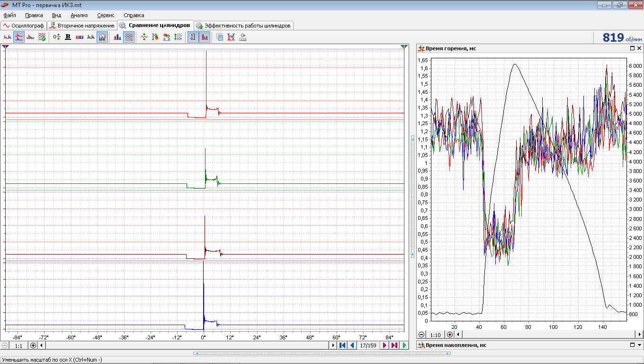Open the Вид menu

point(57,15)
